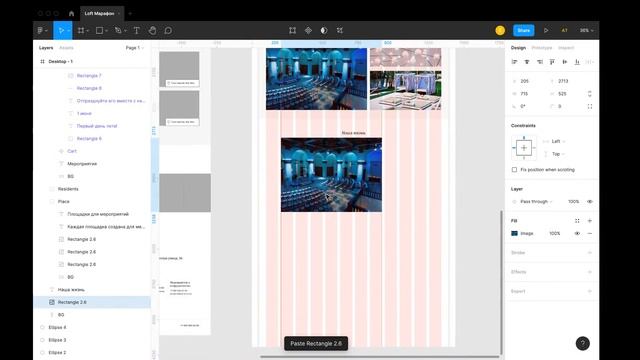Click the canvas vertical scrollbar
640x360 pixels.
pos(502,282)
